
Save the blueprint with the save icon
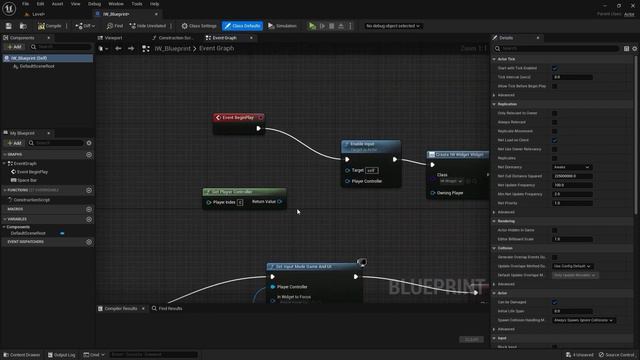pos(9,26)
